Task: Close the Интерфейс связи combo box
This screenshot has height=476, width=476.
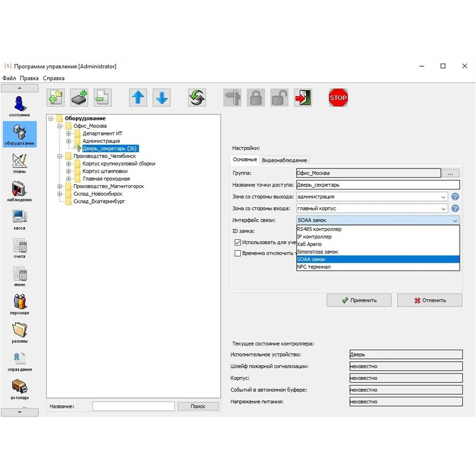Action: pyautogui.click(x=378, y=220)
